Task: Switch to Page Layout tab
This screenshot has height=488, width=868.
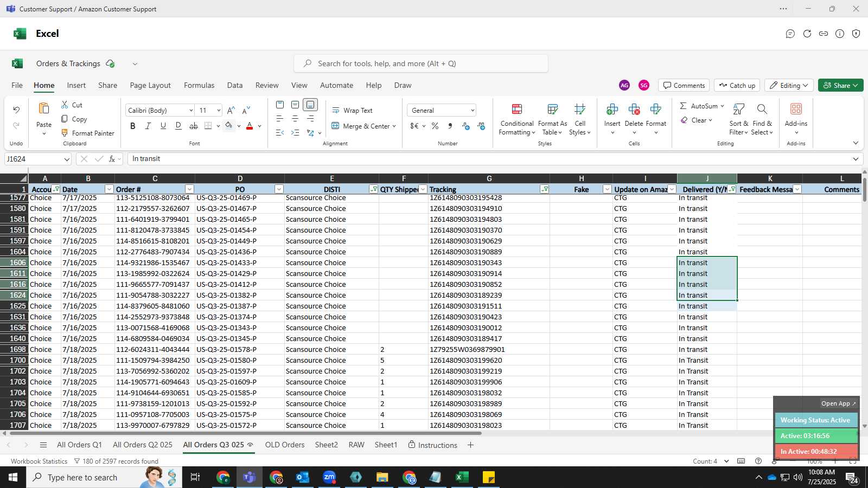Action: (x=150, y=85)
